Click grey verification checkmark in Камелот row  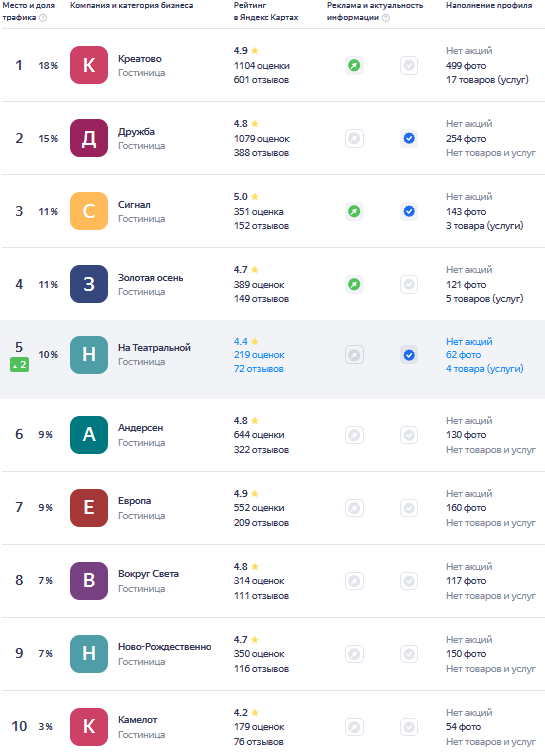(409, 727)
